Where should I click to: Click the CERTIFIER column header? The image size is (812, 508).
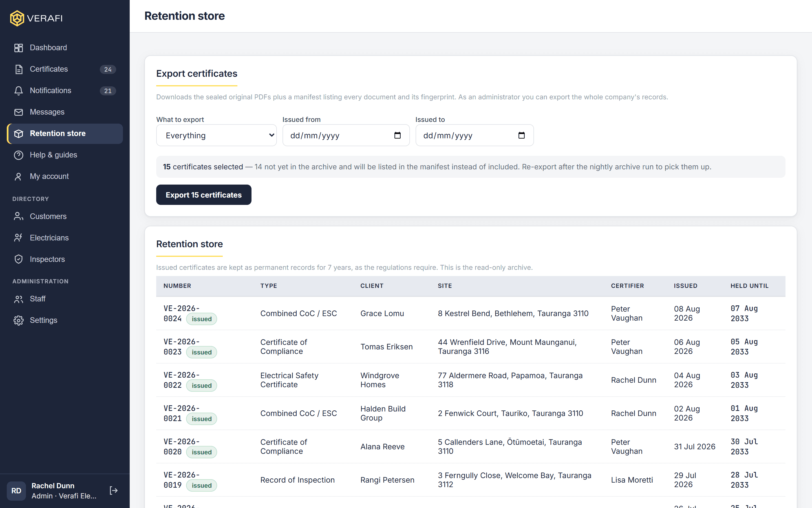click(627, 286)
